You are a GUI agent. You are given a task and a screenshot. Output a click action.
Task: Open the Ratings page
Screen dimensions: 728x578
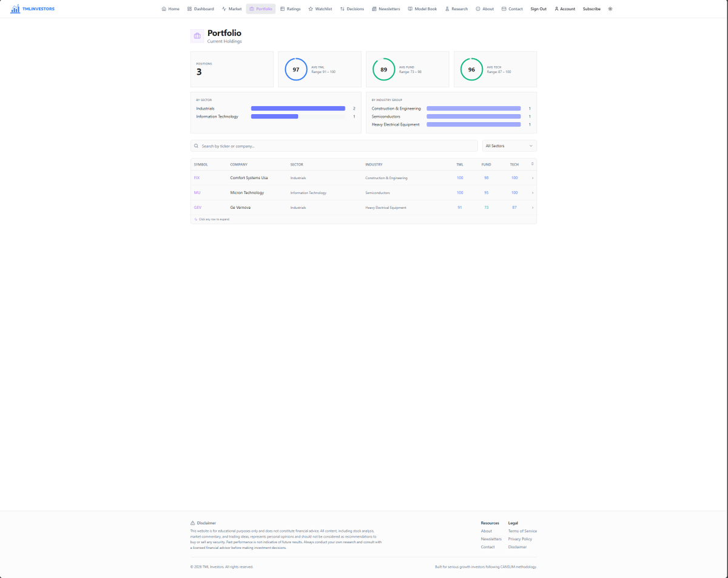(291, 9)
